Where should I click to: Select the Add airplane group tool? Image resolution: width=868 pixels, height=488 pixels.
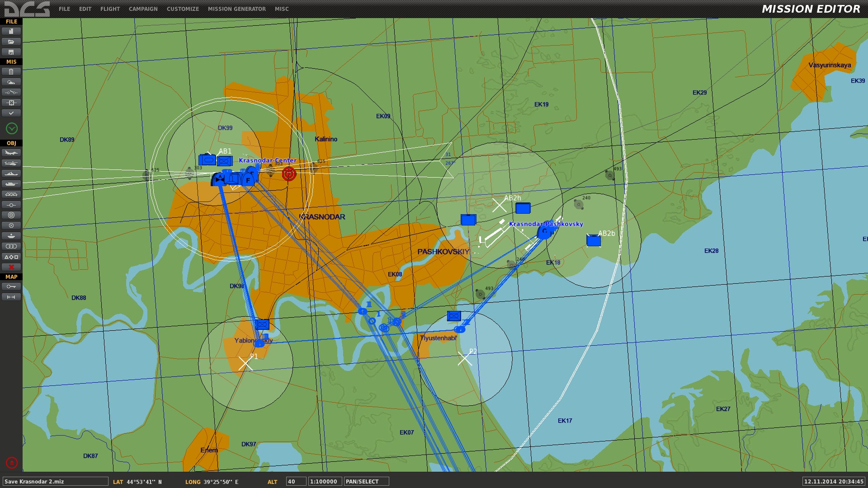(11, 153)
